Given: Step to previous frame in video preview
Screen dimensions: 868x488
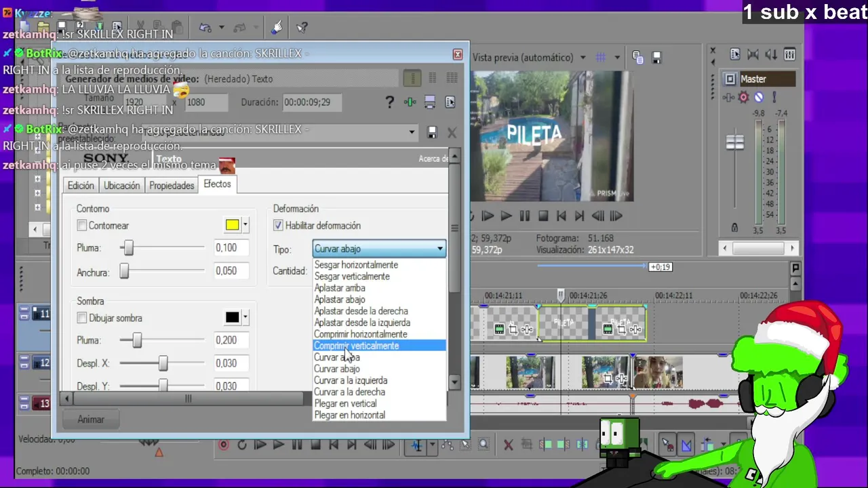Looking at the screenshot, I should (597, 216).
